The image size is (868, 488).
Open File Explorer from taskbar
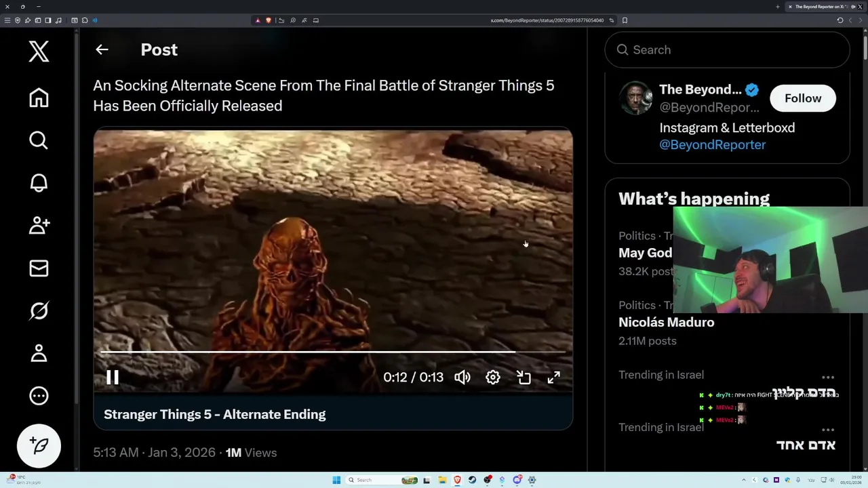[441, 480]
